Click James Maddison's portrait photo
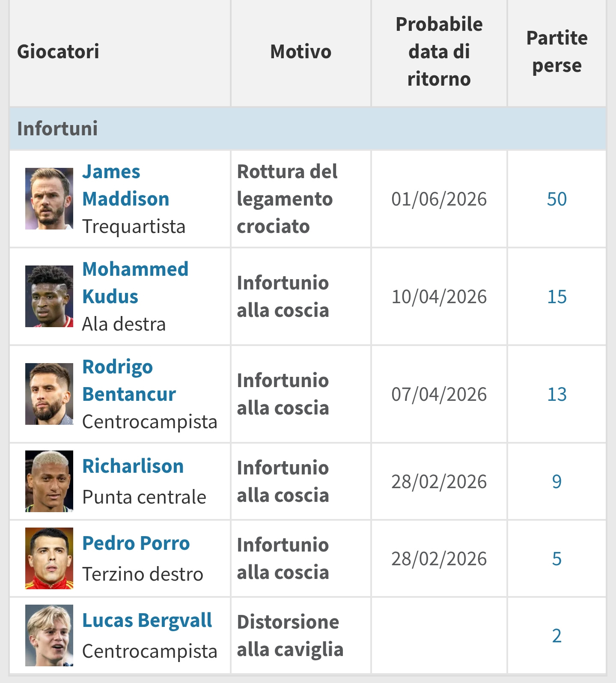616x683 pixels. tap(49, 199)
